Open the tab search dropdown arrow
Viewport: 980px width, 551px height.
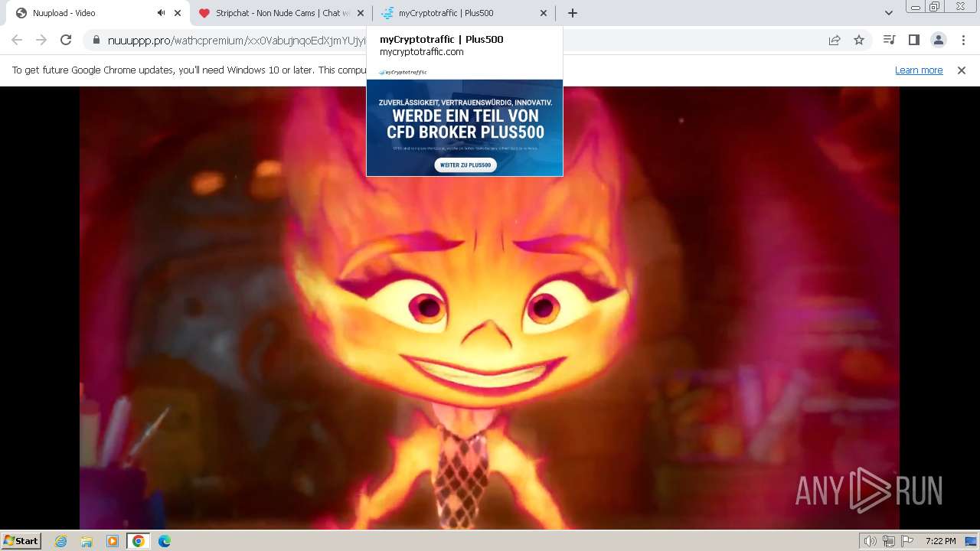[x=889, y=13]
